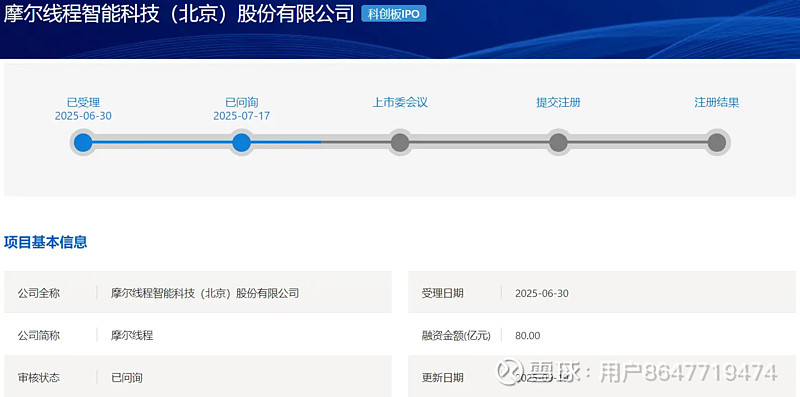Select the 科创板IPO badge
800x397 pixels.
pyautogui.click(x=393, y=14)
